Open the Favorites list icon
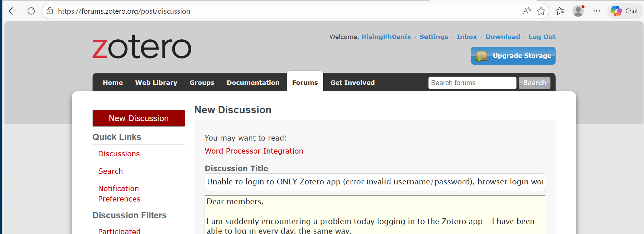The image size is (644, 234). (560, 11)
